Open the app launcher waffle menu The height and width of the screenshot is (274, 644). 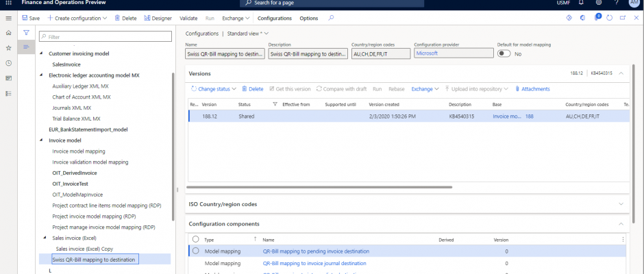8,3
